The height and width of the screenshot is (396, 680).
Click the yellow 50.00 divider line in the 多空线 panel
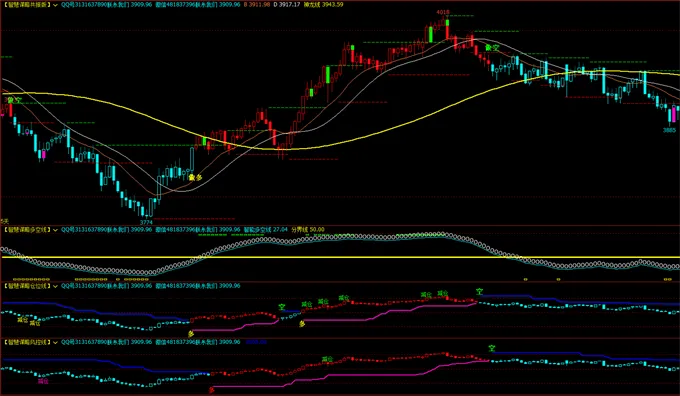340,257
